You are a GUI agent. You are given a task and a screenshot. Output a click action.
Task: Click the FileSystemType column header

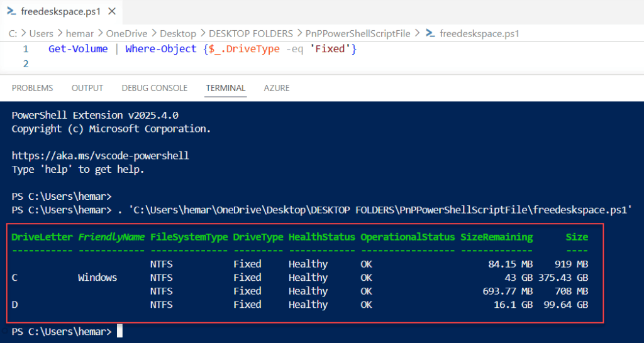(189, 237)
